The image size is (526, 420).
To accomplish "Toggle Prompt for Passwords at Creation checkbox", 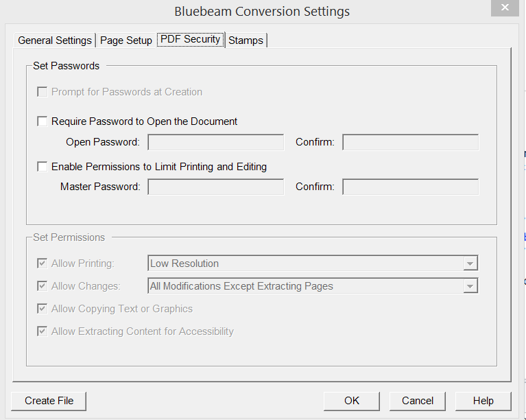I will pyautogui.click(x=43, y=92).
